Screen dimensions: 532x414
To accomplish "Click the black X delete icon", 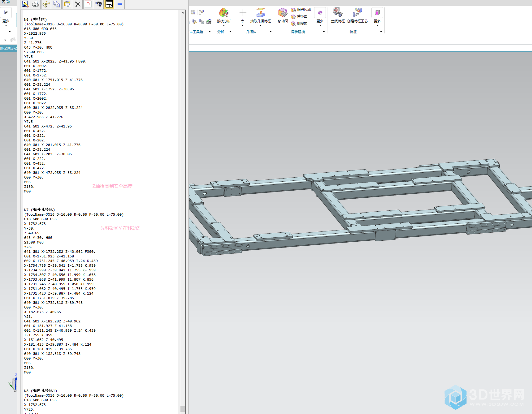I will point(78,4).
